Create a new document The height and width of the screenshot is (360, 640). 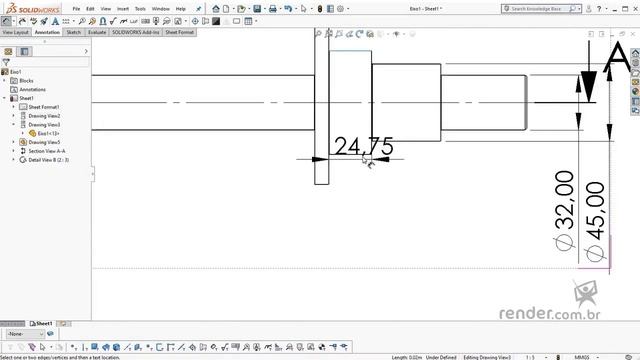click(x=226, y=9)
